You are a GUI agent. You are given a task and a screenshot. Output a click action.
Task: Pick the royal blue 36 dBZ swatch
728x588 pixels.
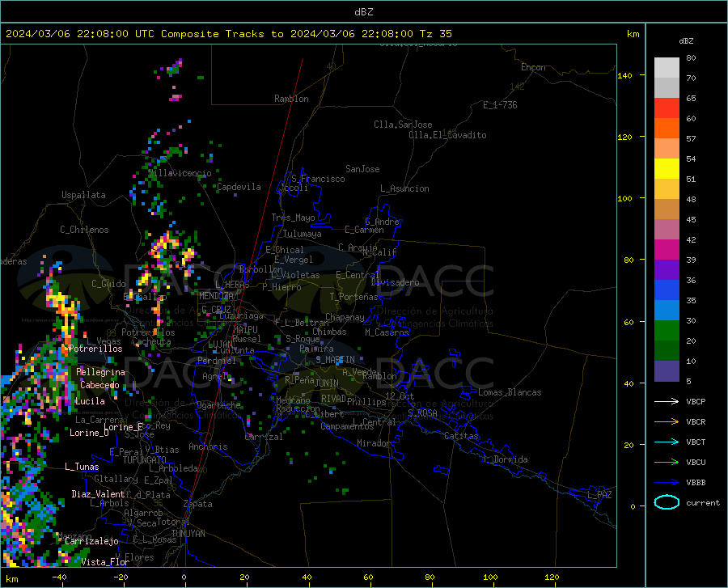click(x=667, y=290)
